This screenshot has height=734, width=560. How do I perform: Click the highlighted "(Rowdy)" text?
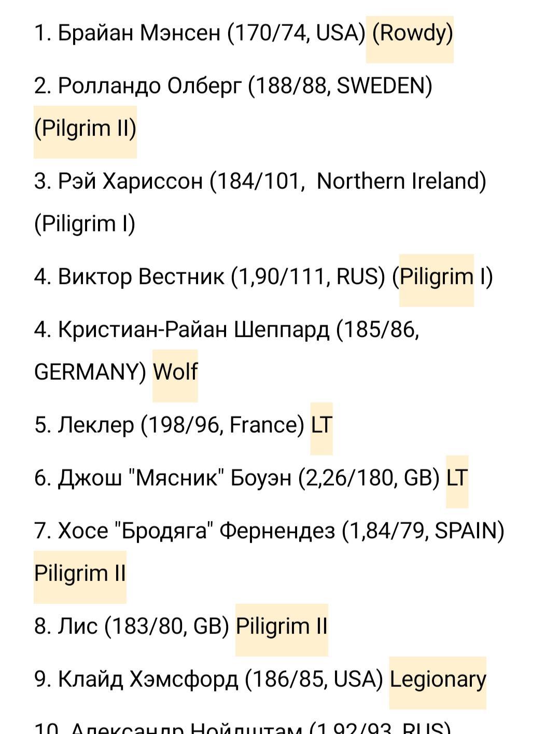pos(412,34)
